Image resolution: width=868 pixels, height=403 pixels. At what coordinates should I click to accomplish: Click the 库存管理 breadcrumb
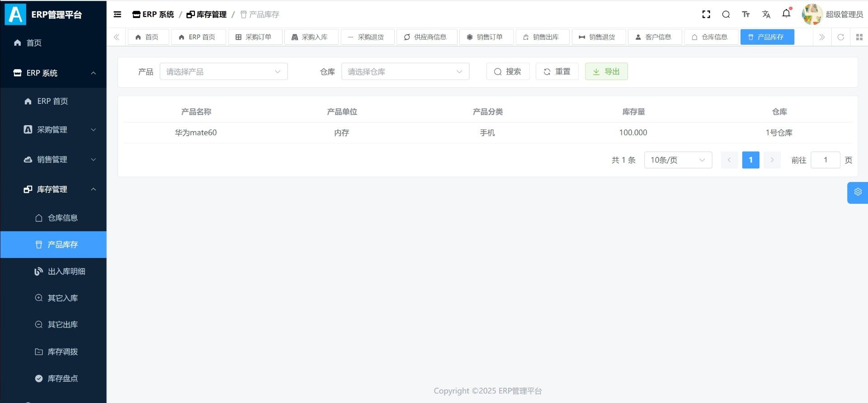(207, 14)
